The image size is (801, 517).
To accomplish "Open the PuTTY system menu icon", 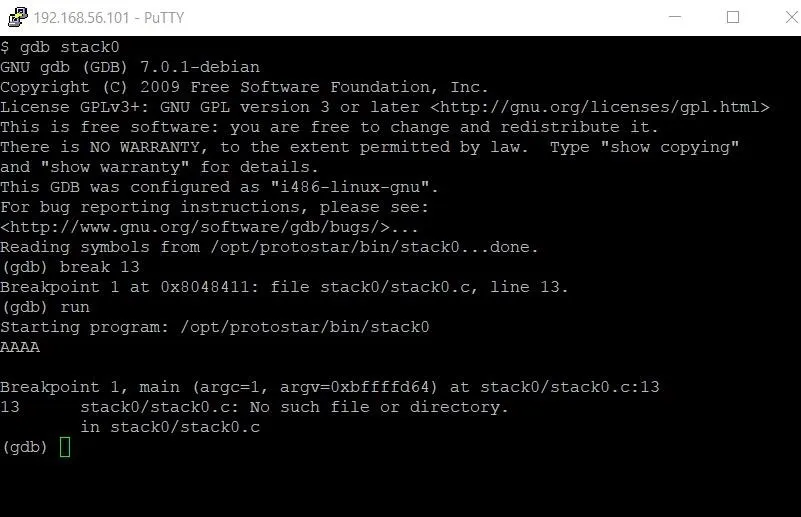I will coord(17,17).
